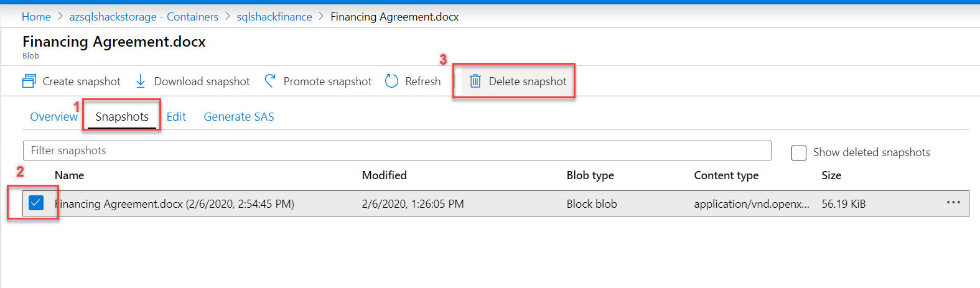Click the Delete snapshot trash icon
The height and width of the screenshot is (288, 980).
pos(475,81)
